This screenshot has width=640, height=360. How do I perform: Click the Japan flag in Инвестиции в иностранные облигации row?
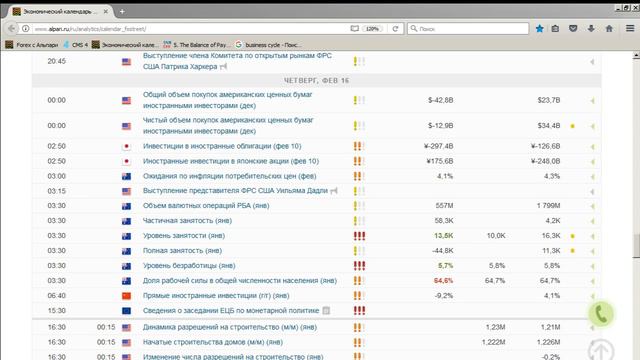click(x=127, y=146)
